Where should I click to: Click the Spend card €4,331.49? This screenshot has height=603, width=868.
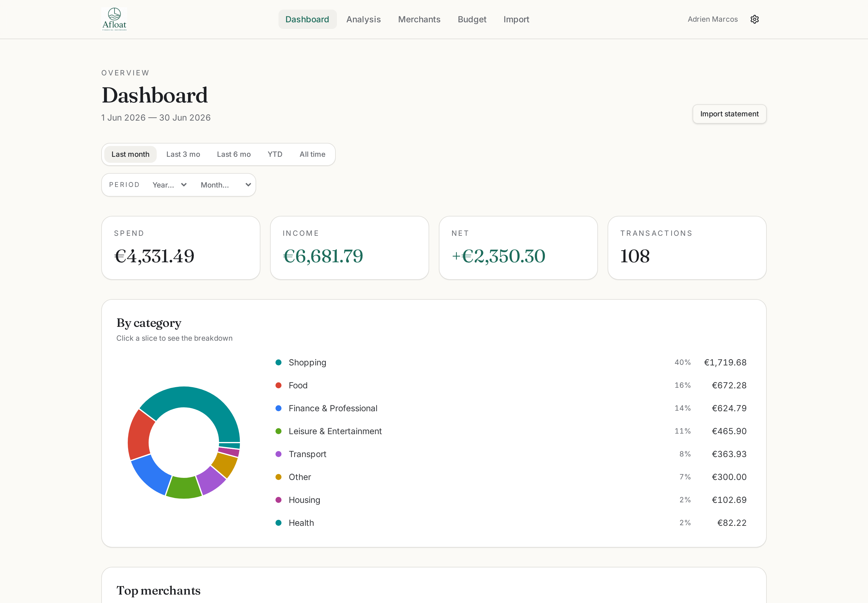pos(181,248)
